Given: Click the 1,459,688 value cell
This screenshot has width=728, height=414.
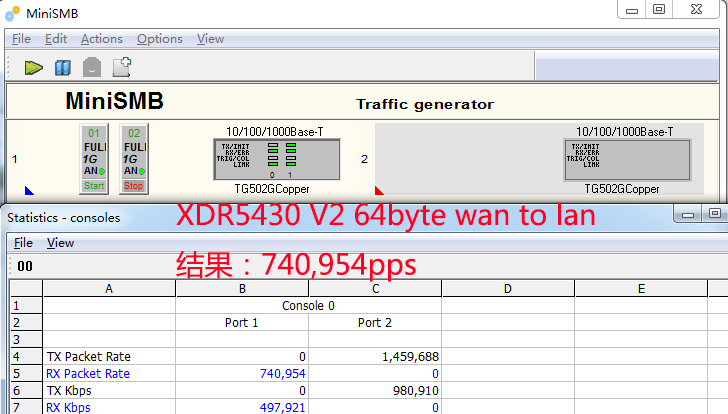Looking at the screenshot, I should (375, 356).
